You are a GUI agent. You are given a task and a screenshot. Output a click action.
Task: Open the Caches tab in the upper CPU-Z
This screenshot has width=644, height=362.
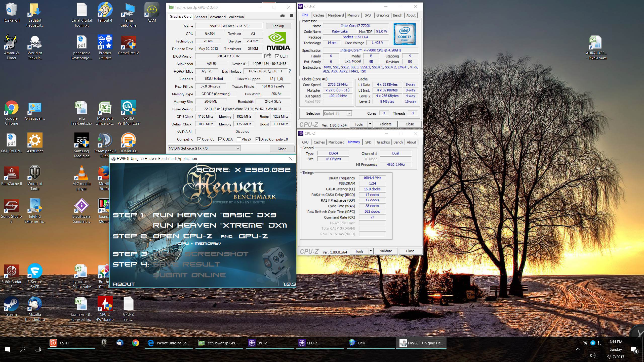(319, 15)
